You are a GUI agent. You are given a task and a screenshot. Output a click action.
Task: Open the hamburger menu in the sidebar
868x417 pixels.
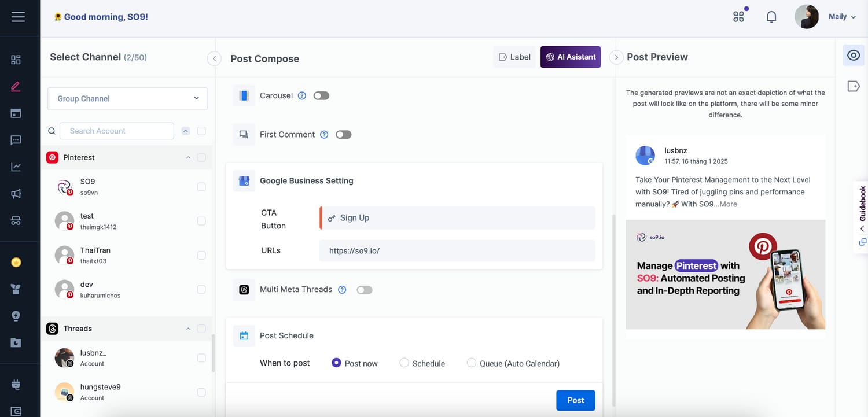[18, 17]
